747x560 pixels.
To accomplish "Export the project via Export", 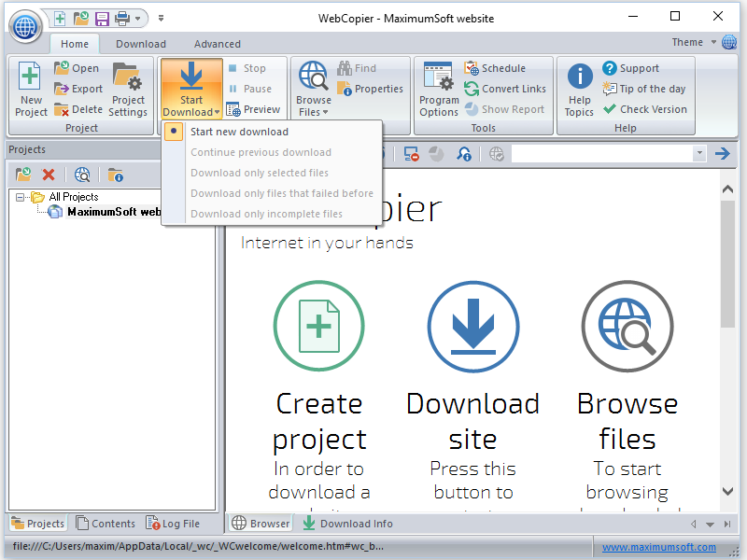I will (78, 89).
